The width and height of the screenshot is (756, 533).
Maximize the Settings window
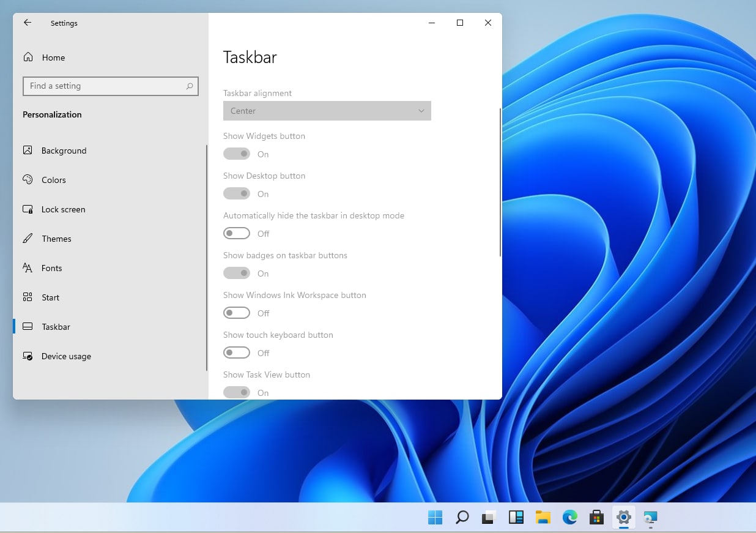(x=460, y=23)
